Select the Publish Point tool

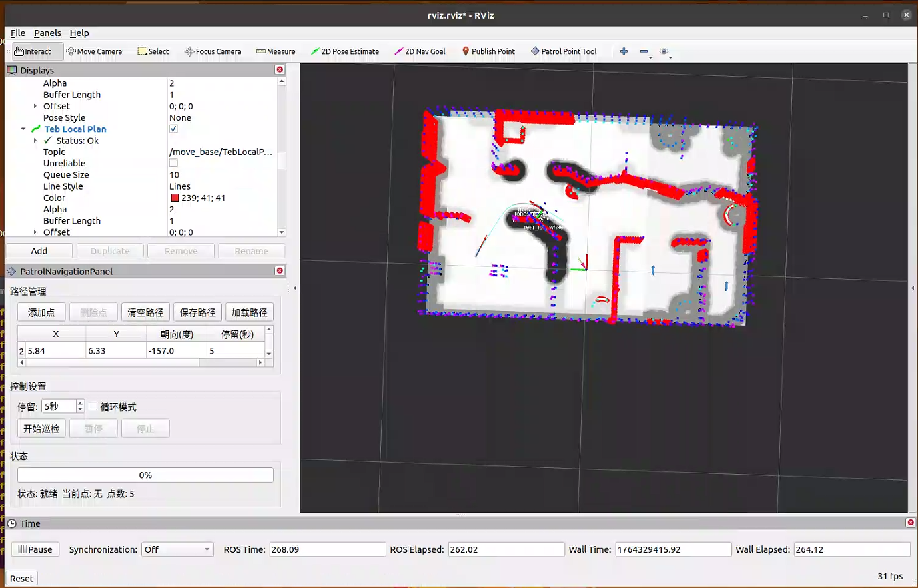click(488, 51)
